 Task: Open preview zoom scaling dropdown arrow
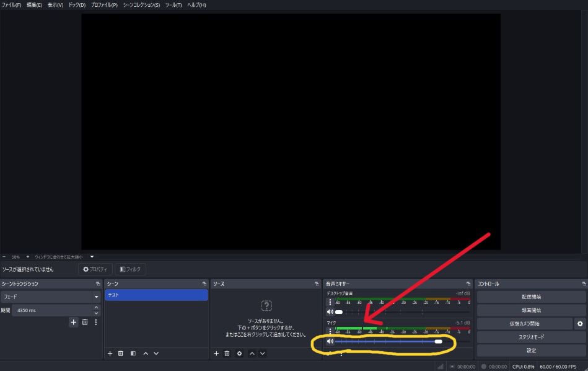(x=92, y=256)
